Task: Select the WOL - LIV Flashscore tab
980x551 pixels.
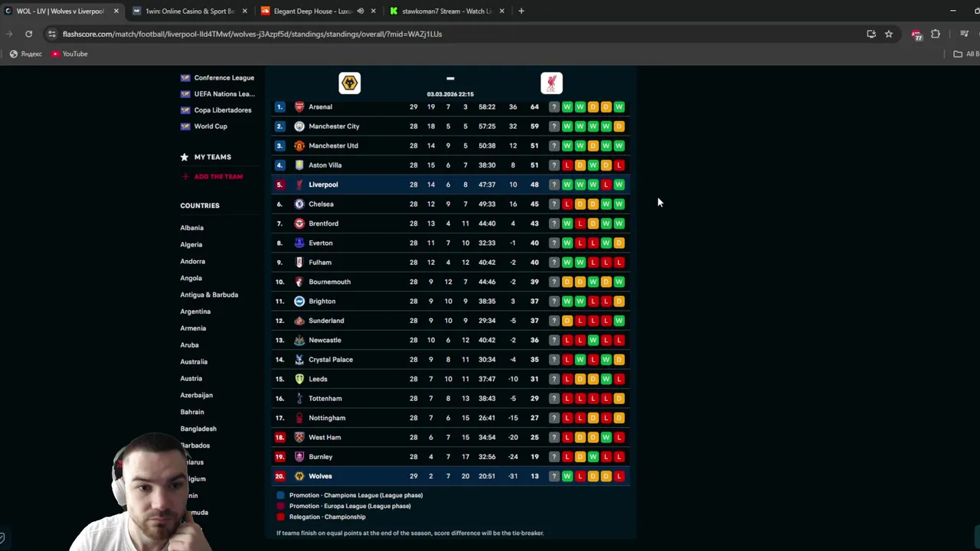Action: [x=60, y=11]
